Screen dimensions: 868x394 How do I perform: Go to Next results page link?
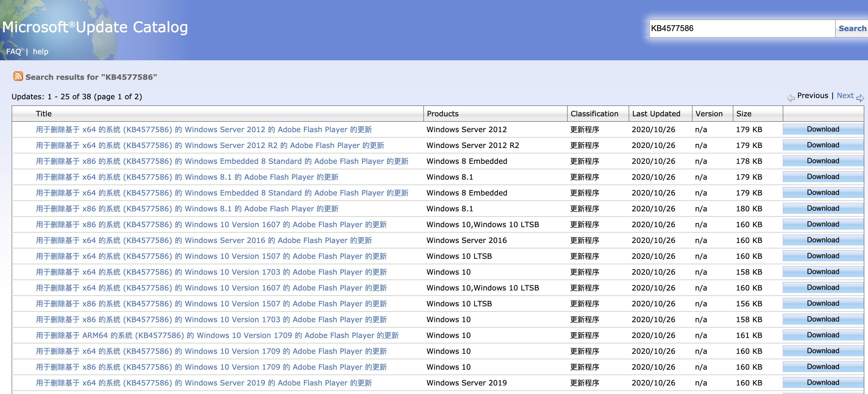845,96
